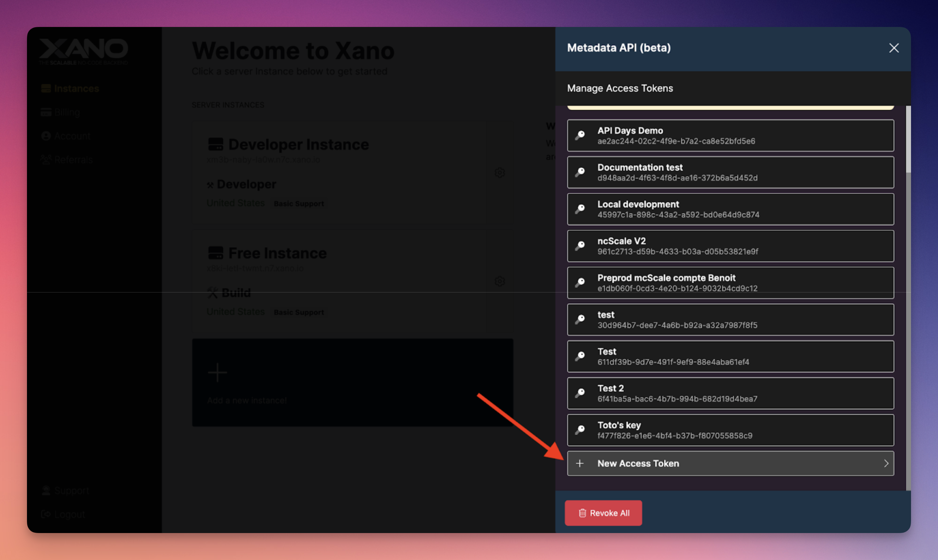
Task: Click the Logout exit icon
Action: (46, 514)
